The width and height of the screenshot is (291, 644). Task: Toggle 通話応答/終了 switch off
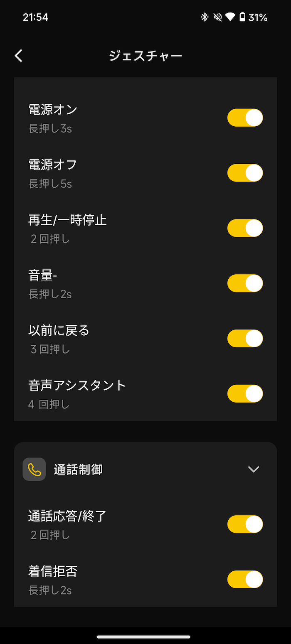[245, 524]
